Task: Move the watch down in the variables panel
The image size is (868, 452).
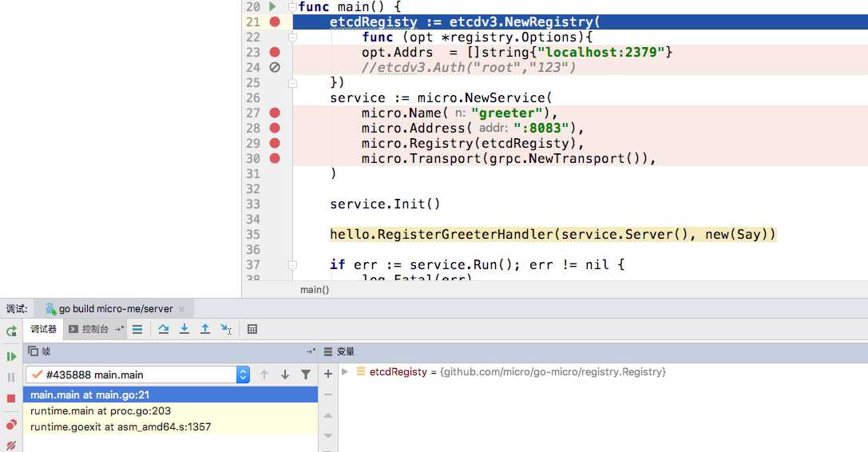Action: click(328, 436)
